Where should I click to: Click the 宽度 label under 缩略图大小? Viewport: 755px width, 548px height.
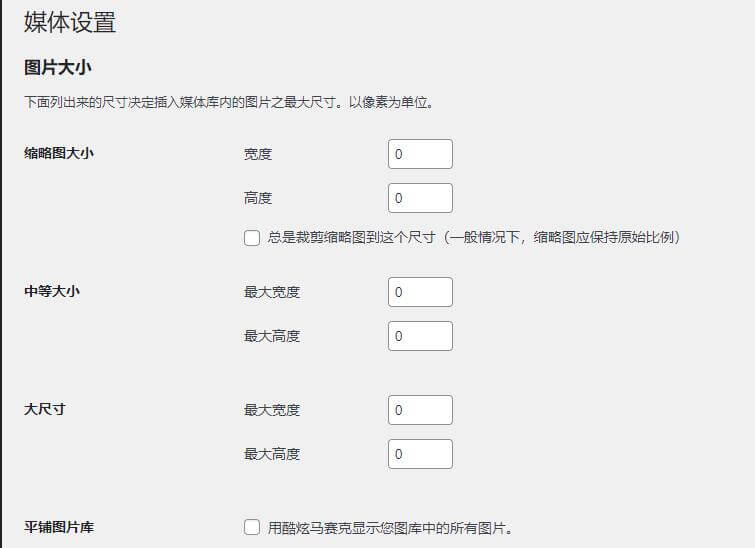(258, 154)
